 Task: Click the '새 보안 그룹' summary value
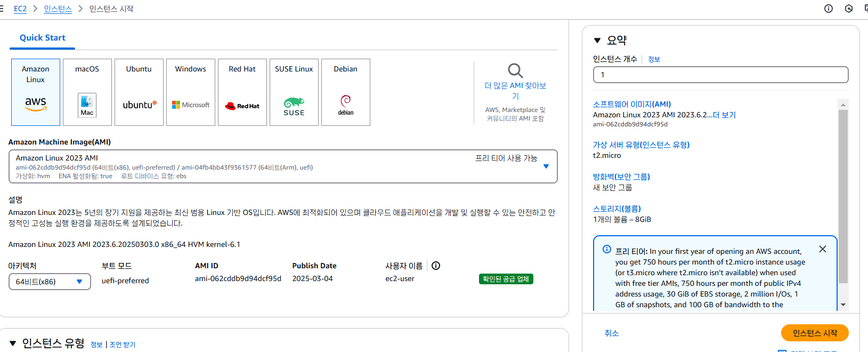click(x=613, y=187)
